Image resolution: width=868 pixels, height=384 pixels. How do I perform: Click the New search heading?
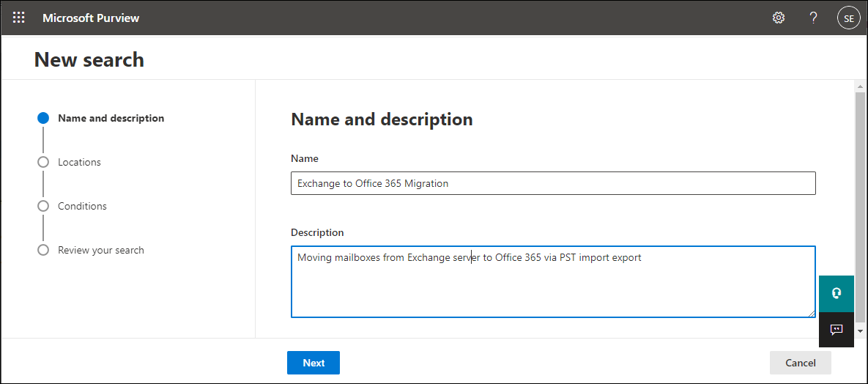click(89, 59)
